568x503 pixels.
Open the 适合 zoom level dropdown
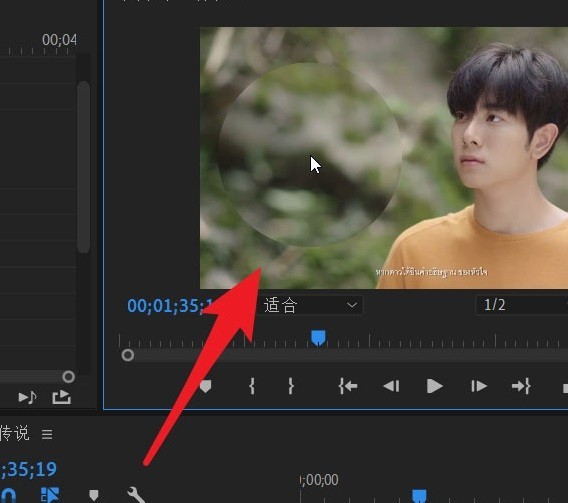point(310,305)
